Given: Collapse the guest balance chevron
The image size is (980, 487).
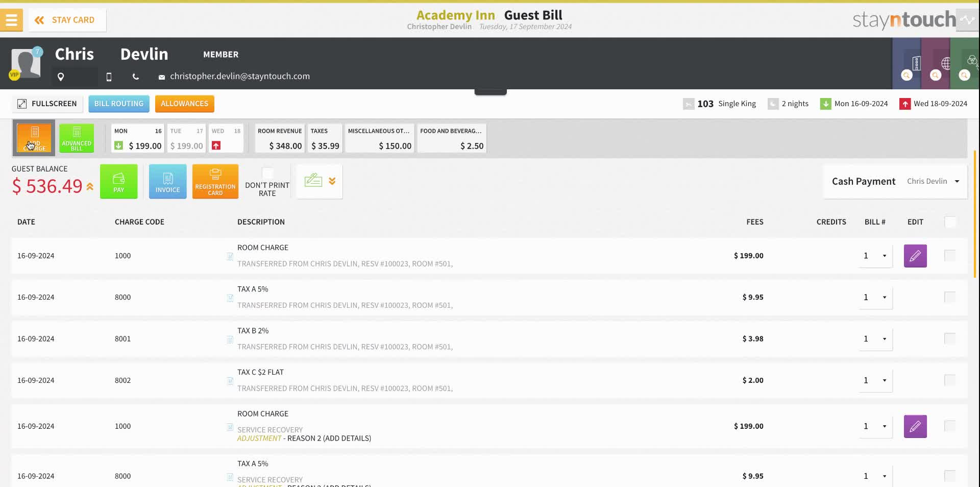Looking at the screenshot, I should [x=90, y=187].
